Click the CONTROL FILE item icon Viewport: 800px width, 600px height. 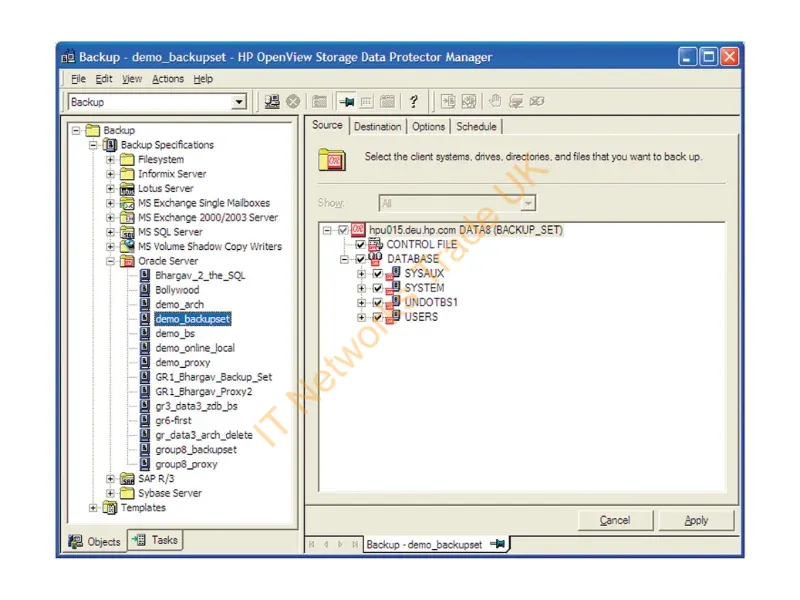pyautogui.click(x=376, y=244)
